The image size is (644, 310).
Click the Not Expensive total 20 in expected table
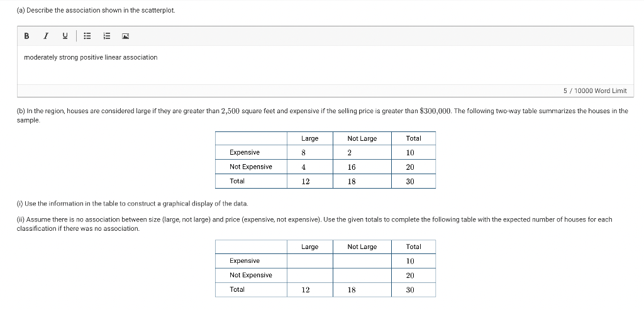click(x=410, y=275)
